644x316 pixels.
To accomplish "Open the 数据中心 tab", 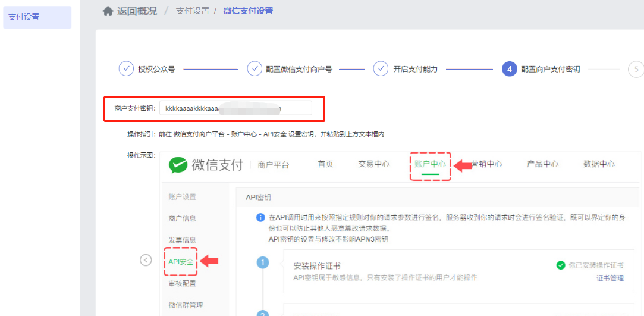I will [x=599, y=164].
